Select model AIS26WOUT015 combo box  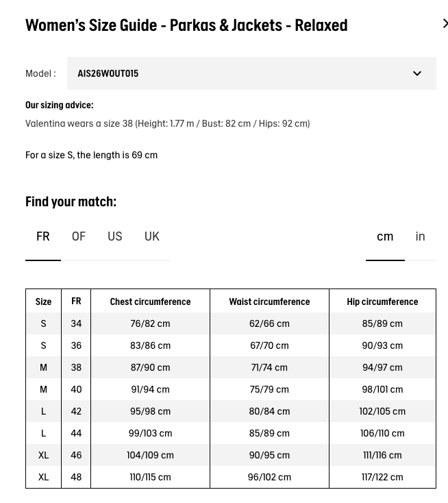tap(251, 73)
